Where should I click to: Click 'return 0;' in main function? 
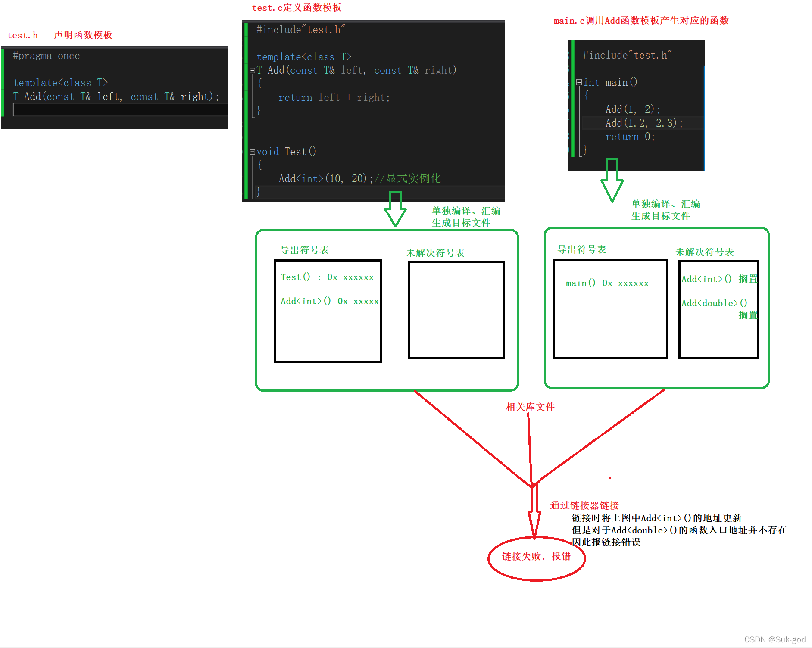tap(630, 137)
